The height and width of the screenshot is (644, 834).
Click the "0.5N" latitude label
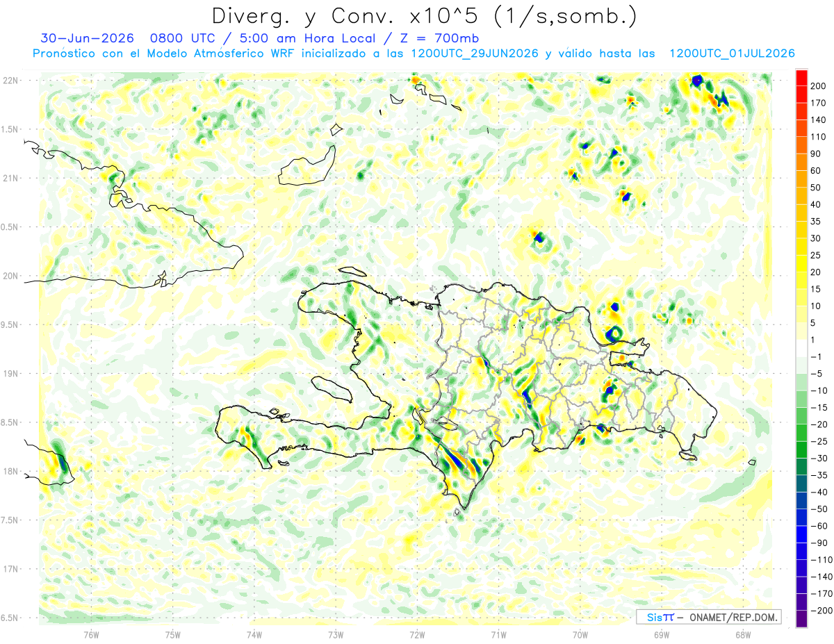pos(10,227)
